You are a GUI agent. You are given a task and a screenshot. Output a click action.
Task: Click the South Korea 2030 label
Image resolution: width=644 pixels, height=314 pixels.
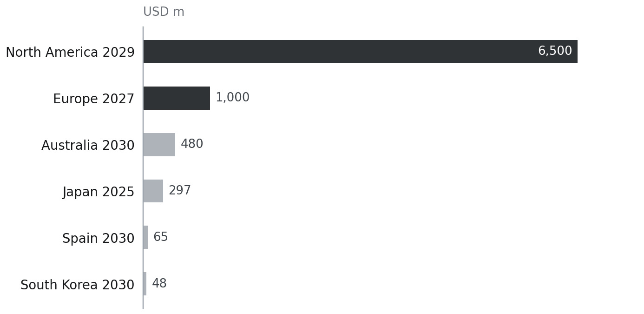pyautogui.click(x=78, y=285)
